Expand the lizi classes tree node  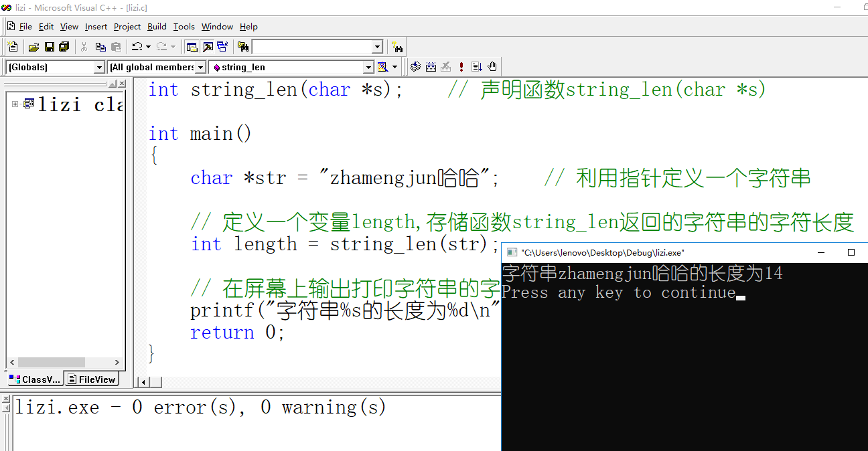pyautogui.click(x=15, y=104)
